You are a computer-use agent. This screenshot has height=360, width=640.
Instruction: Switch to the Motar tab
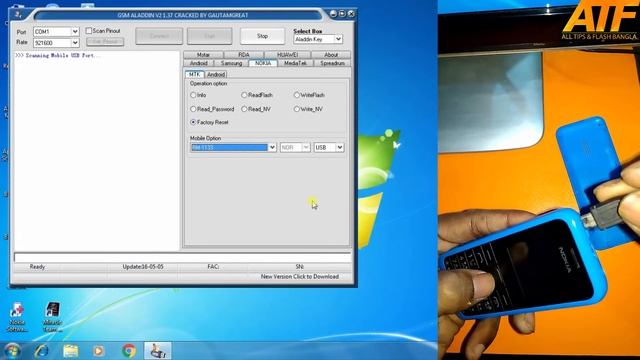coord(203,55)
